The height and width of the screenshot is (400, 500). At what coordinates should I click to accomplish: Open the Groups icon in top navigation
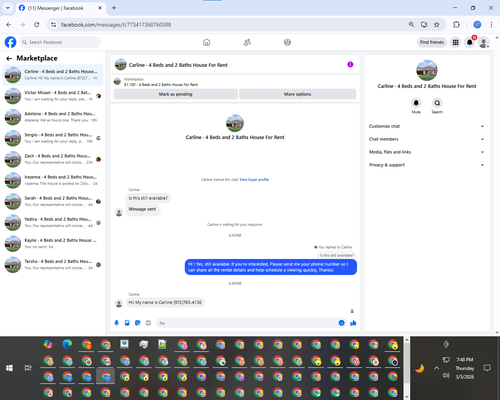tap(287, 42)
